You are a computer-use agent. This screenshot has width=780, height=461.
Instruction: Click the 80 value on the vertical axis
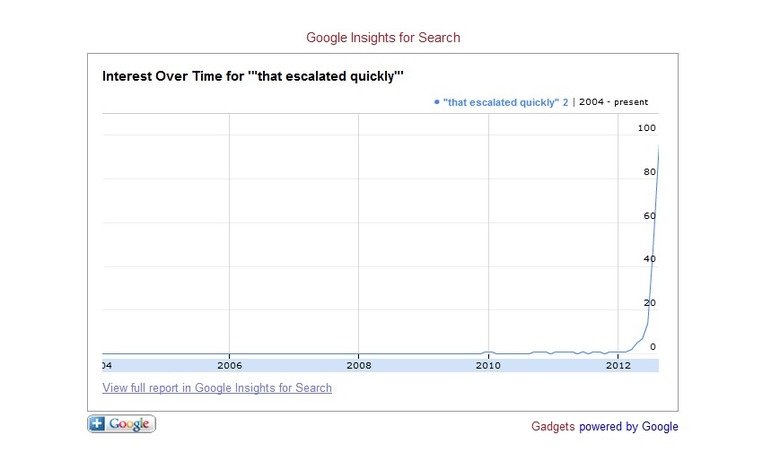649,172
